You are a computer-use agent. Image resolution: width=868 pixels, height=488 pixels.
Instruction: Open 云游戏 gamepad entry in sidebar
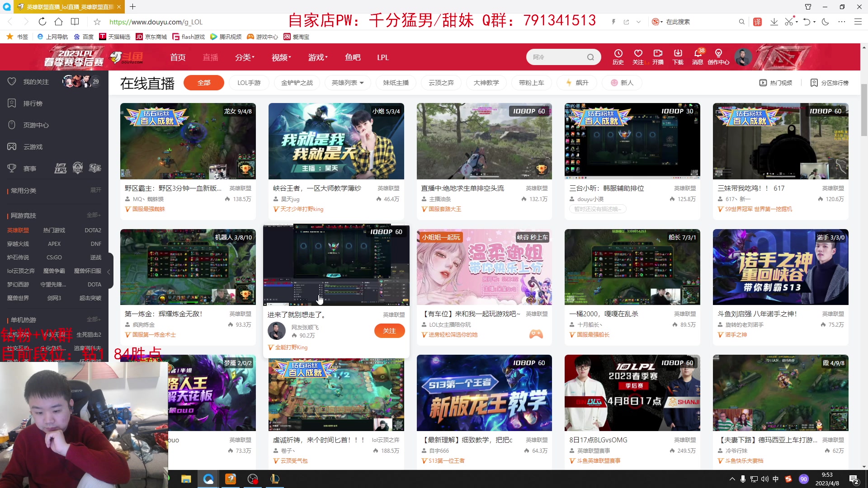(25, 147)
